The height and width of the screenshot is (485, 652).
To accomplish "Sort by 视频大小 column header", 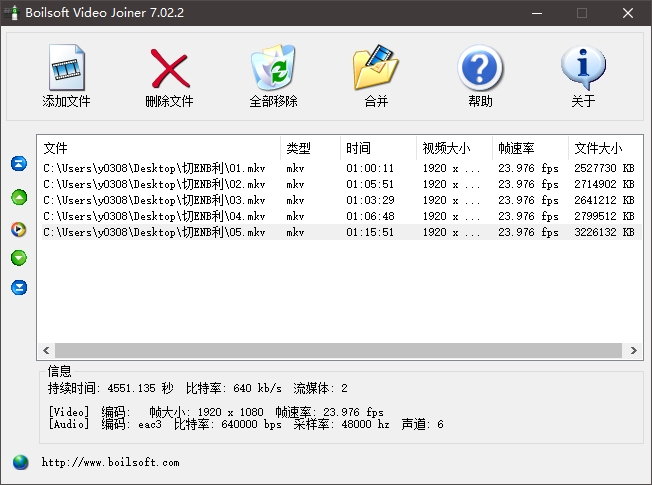I will pyautogui.click(x=454, y=148).
